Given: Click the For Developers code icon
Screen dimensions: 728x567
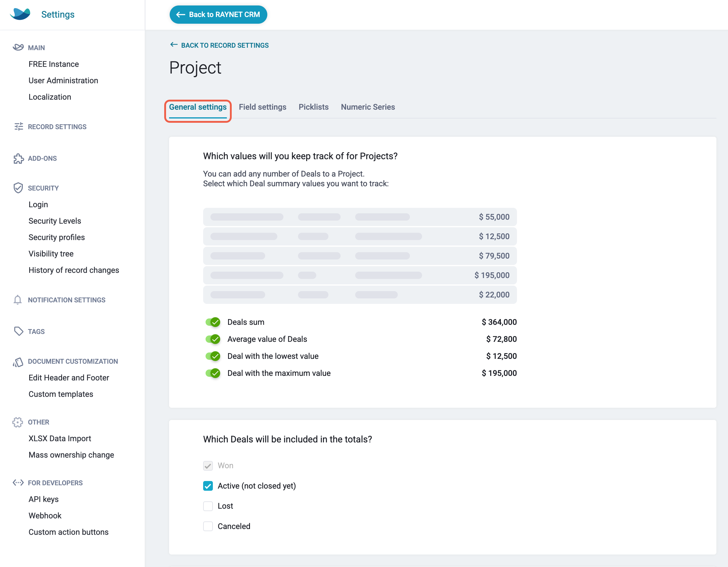Looking at the screenshot, I should [x=18, y=483].
